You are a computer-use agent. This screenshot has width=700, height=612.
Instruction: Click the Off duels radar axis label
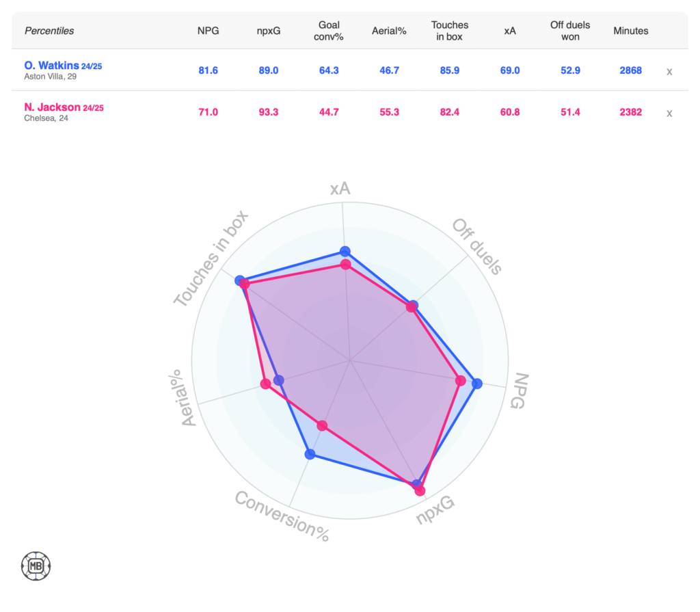click(477, 247)
